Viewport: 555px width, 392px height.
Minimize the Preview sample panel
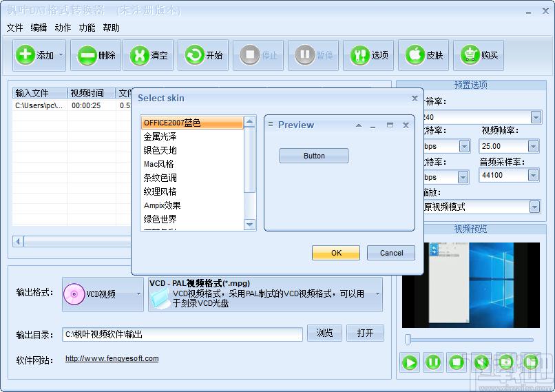tap(373, 125)
